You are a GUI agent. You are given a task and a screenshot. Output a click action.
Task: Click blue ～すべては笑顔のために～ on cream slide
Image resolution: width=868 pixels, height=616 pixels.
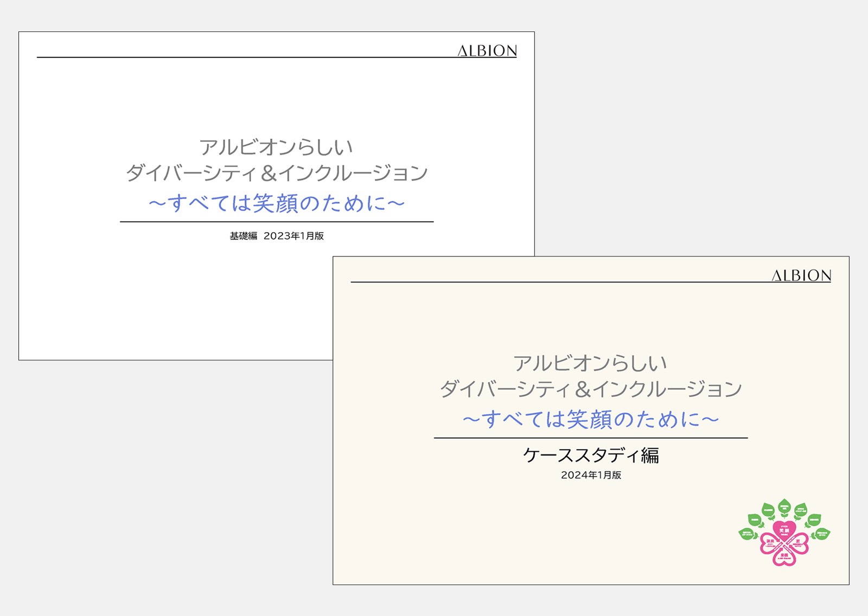(591, 419)
